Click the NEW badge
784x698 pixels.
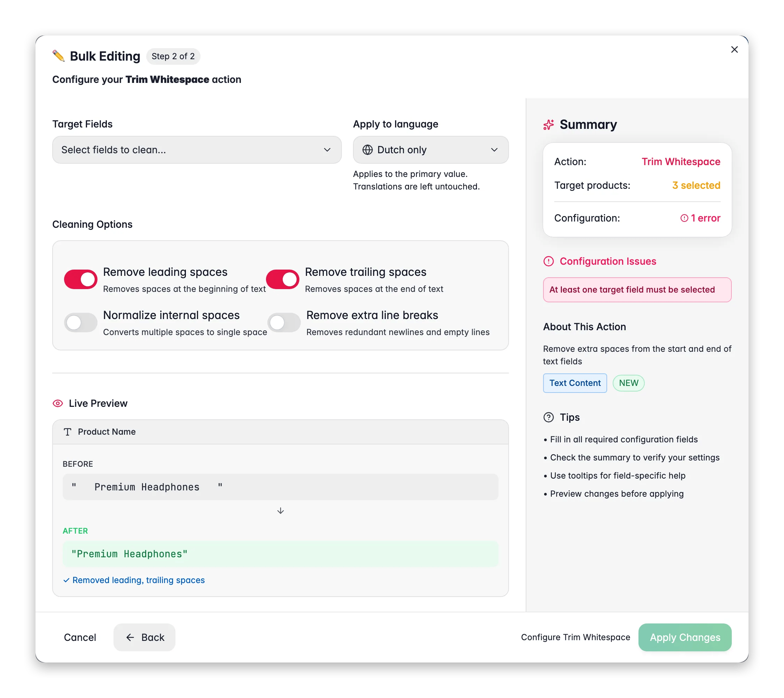click(628, 383)
